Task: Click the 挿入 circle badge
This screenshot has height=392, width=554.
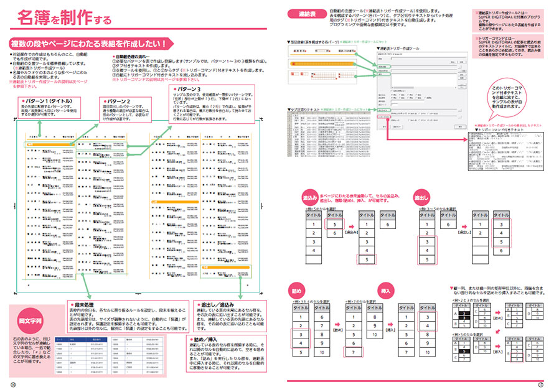Action: 385,291
